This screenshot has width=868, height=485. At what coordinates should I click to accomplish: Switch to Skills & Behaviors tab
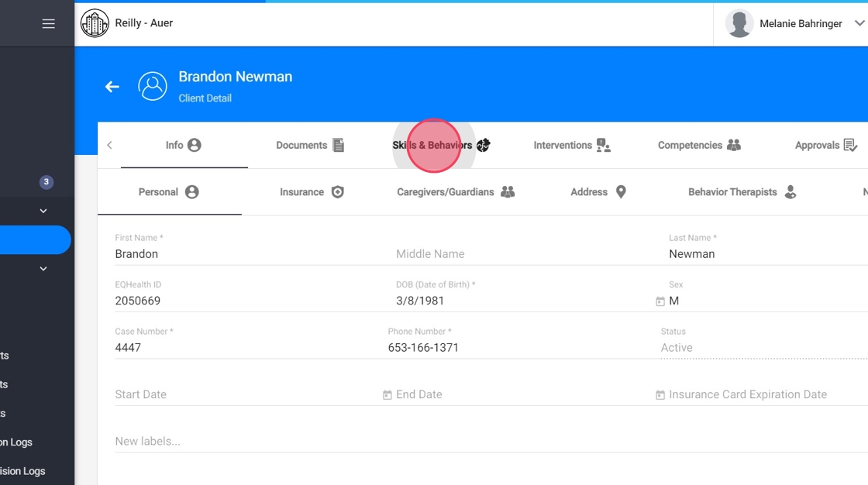441,145
